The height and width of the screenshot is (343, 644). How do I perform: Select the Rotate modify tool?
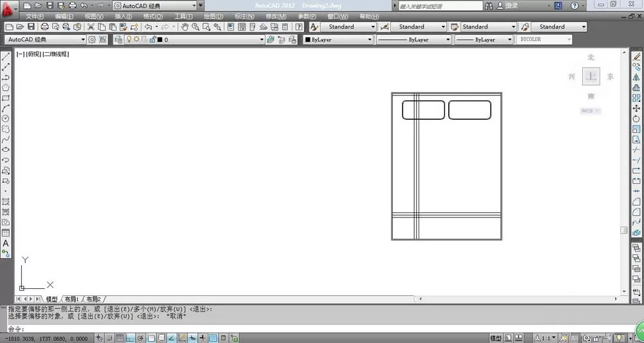pyautogui.click(x=636, y=118)
